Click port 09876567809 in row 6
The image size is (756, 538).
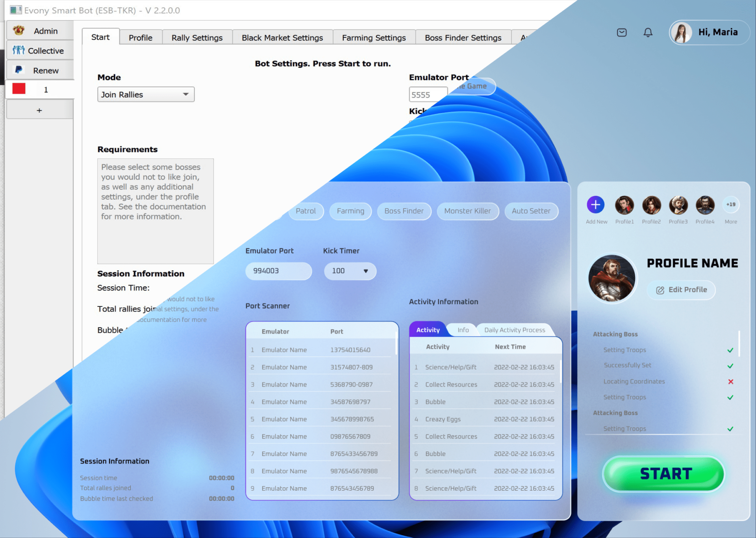coord(350,436)
